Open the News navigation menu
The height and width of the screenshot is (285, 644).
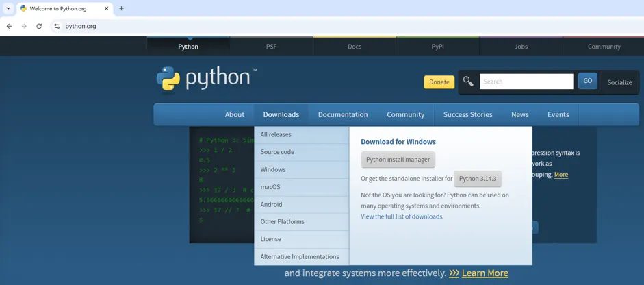point(520,114)
